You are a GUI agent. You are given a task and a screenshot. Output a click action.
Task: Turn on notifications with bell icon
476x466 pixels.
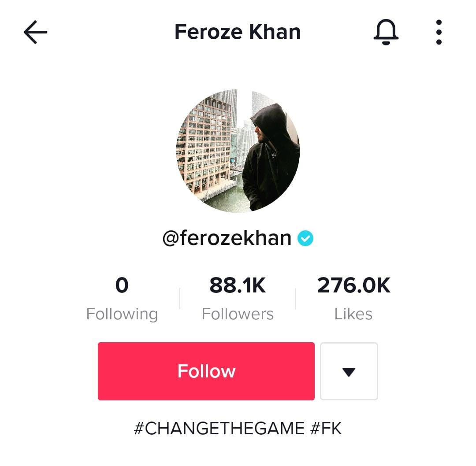point(386,32)
